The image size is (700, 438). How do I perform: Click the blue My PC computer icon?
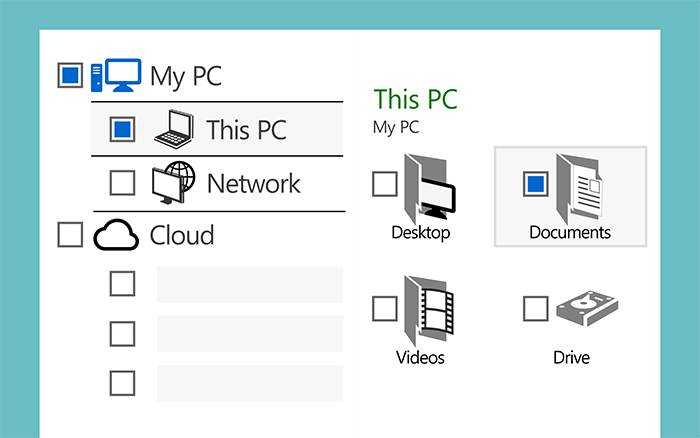pyautogui.click(x=116, y=75)
